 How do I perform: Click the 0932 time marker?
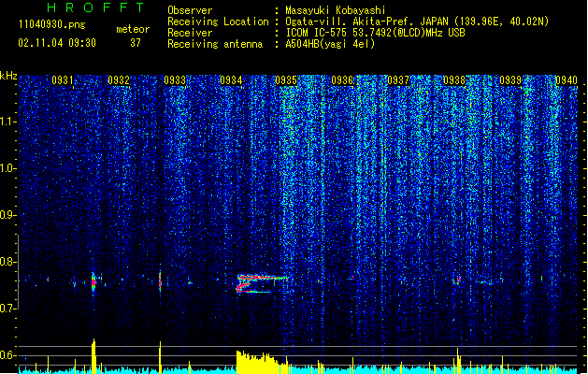[119, 80]
